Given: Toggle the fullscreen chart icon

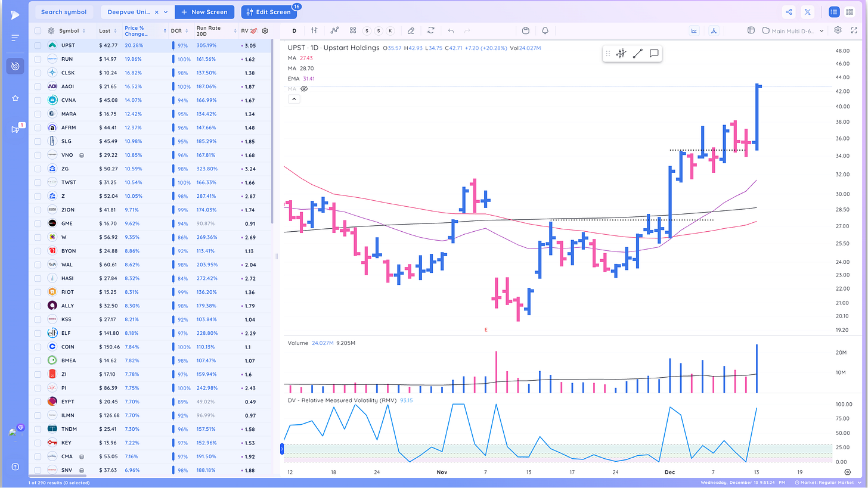Looking at the screenshot, I should [x=854, y=30].
